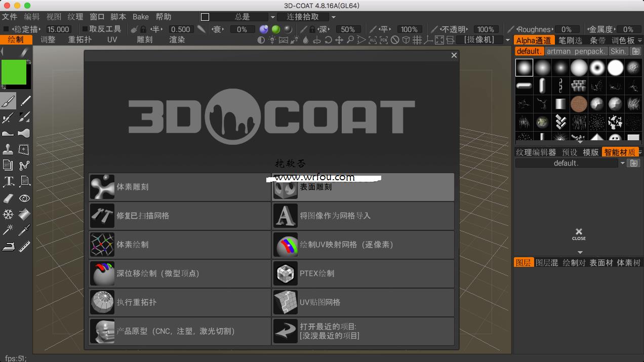This screenshot has width=644, height=362.
Task: Enable the 取反工具 checkbox
Action: click(85, 29)
